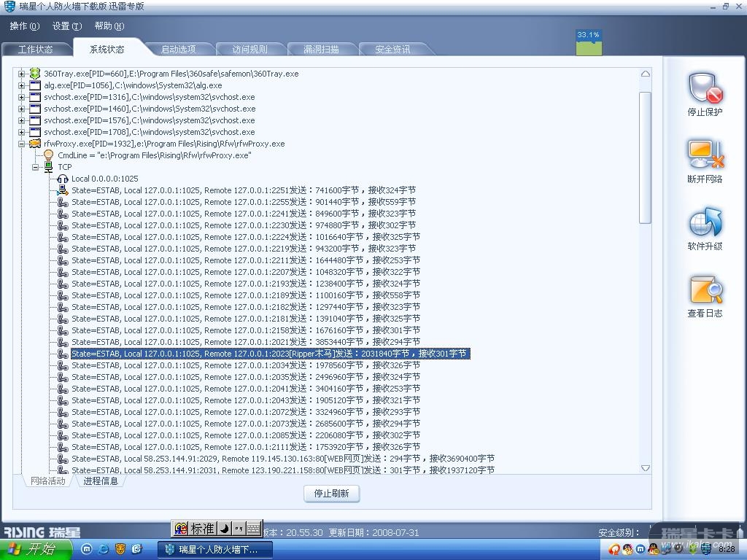
Task: Click the Rising shield tray icon
Action: (x=706, y=549)
